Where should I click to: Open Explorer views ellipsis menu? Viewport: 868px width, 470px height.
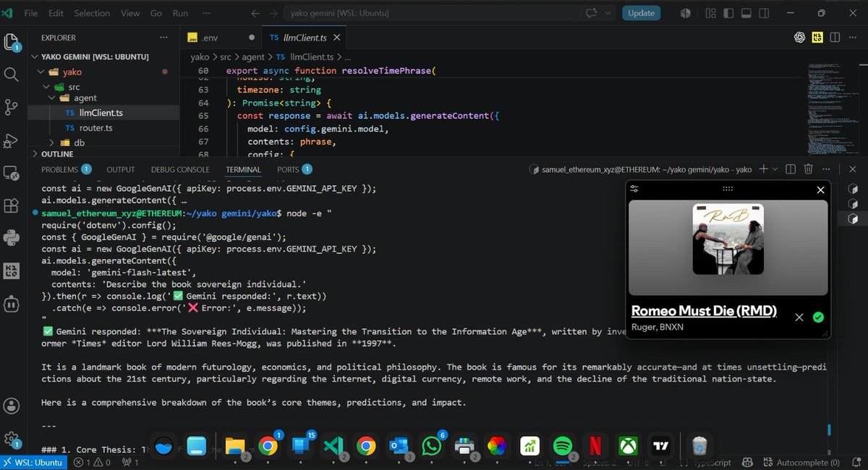click(x=165, y=38)
